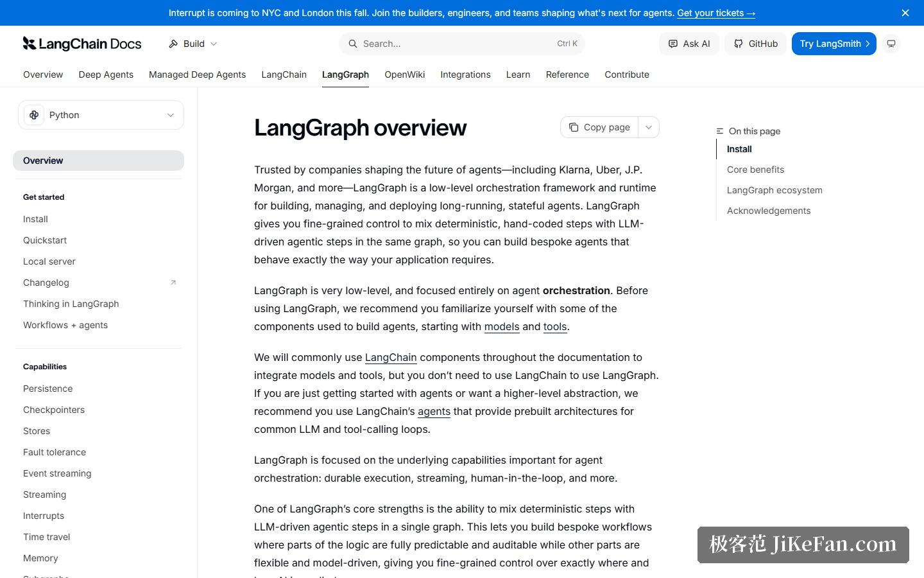Open the Integrations tab
The width and height of the screenshot is (924, 578).
click(x=465, y=74)
